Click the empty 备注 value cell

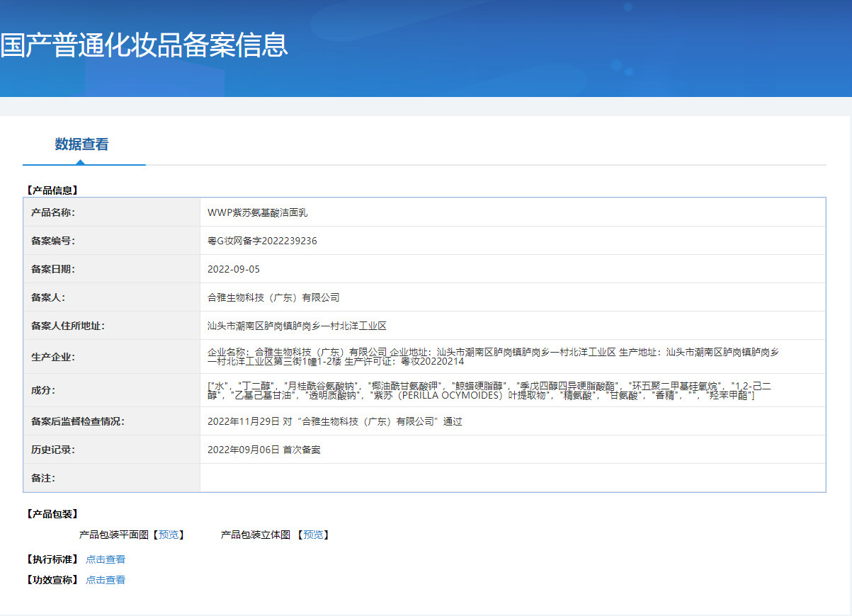click(512, 478)
